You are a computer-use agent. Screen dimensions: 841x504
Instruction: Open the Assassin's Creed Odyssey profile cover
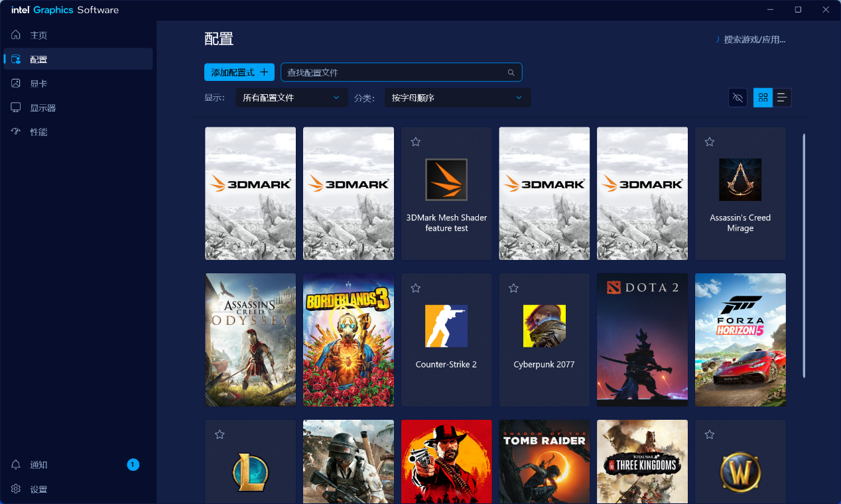click(x=251, y=340)
